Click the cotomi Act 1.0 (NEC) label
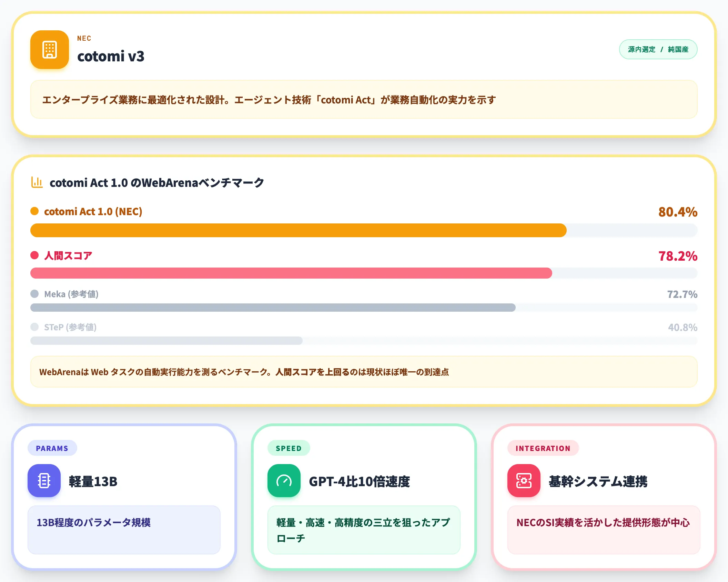The width and height of the screenshot is (728, 582). pyautogui.click(x=93, y=211)
